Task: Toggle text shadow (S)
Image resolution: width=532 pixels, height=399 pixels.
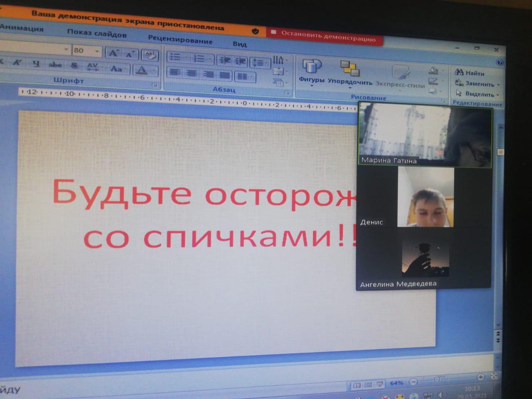Action: click(74, 66)
